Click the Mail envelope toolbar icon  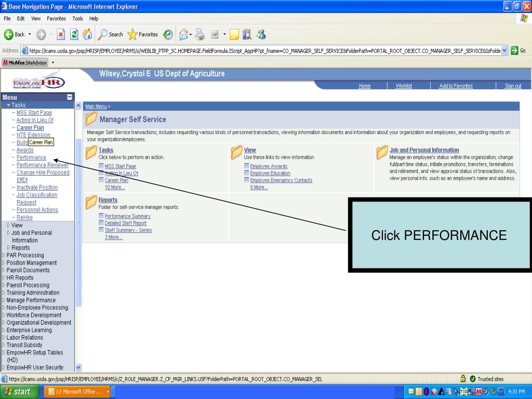pos(183,34)
